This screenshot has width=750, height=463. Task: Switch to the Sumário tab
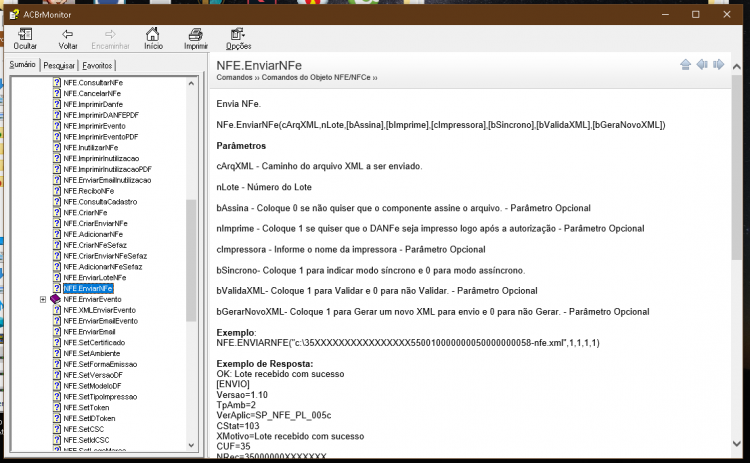(x=22, y=65)
